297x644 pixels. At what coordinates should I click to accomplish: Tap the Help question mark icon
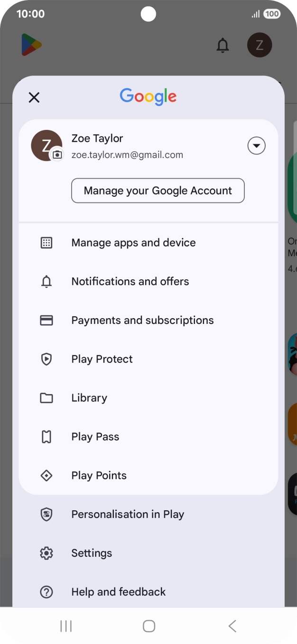[46, 591]
